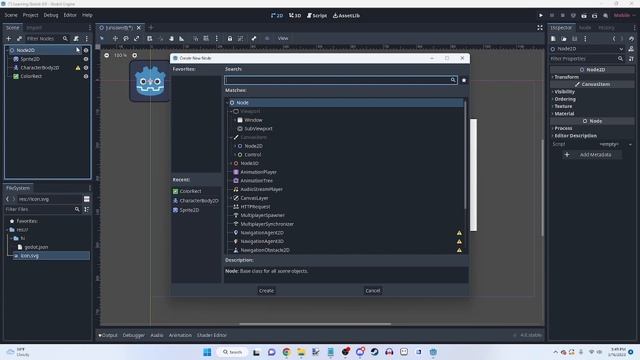Load a resource using Inspector folder icon
The width and height of the screenshot is (640, 360).
coord(564,38)
